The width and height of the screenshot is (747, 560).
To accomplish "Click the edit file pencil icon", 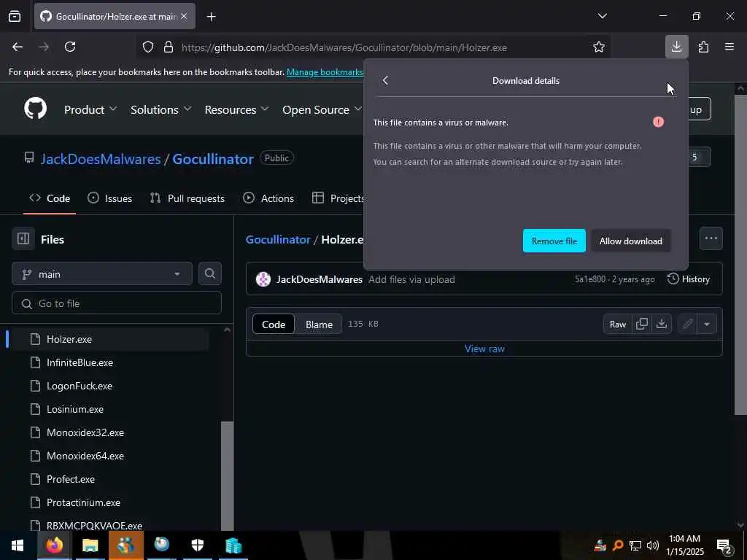I will 687,324.
